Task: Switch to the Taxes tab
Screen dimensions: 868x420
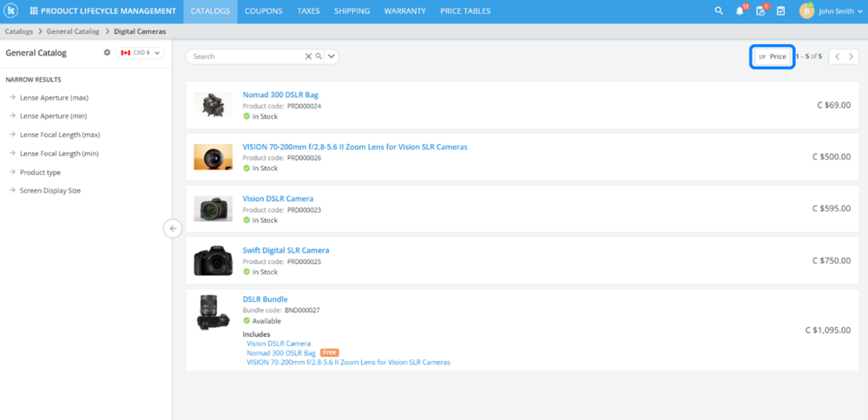Action: 308,11
